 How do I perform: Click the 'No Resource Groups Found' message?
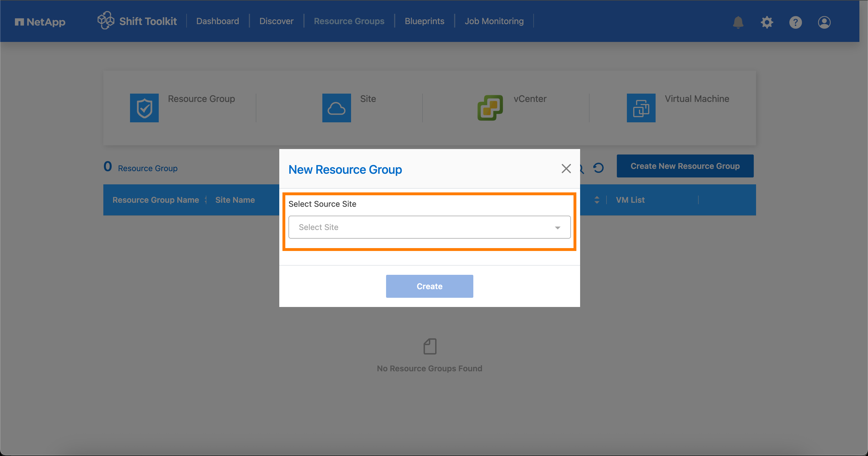429,368
